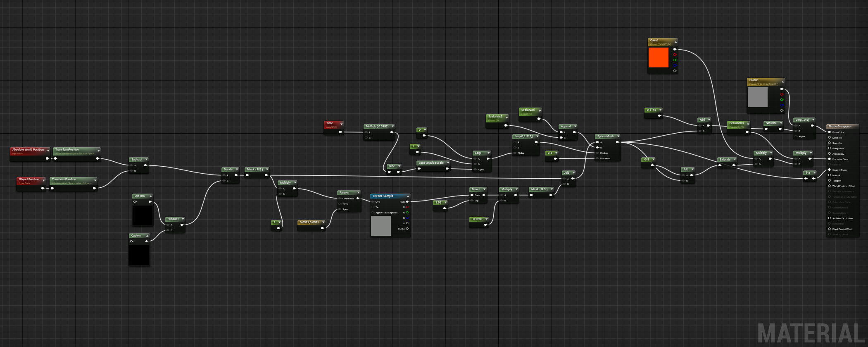The width and height of the screenshot is (868, 347).
Task: Expand the Sine node preview arrow
Action: click(x=399, y=166)
